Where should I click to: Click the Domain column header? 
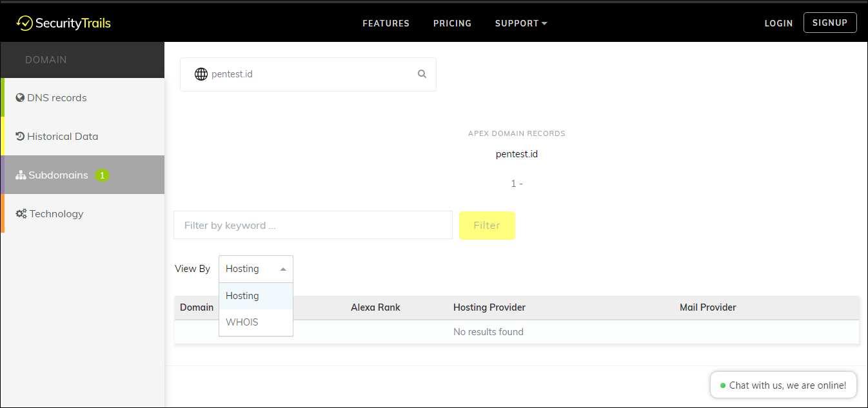click(197, 307)
